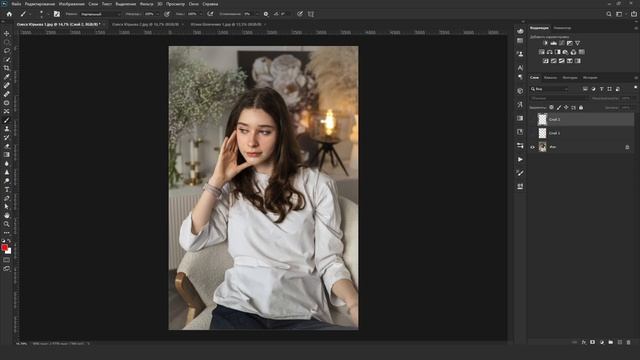Open layer blending mode dropdown

click(558, 98)
